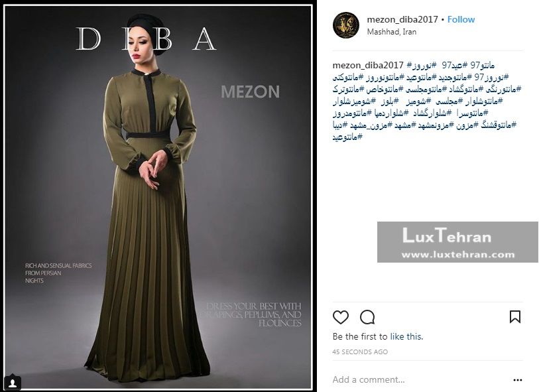Open the mezon_diba2017 profile avatar
539x392 pixels.
[x=346, y=25]
